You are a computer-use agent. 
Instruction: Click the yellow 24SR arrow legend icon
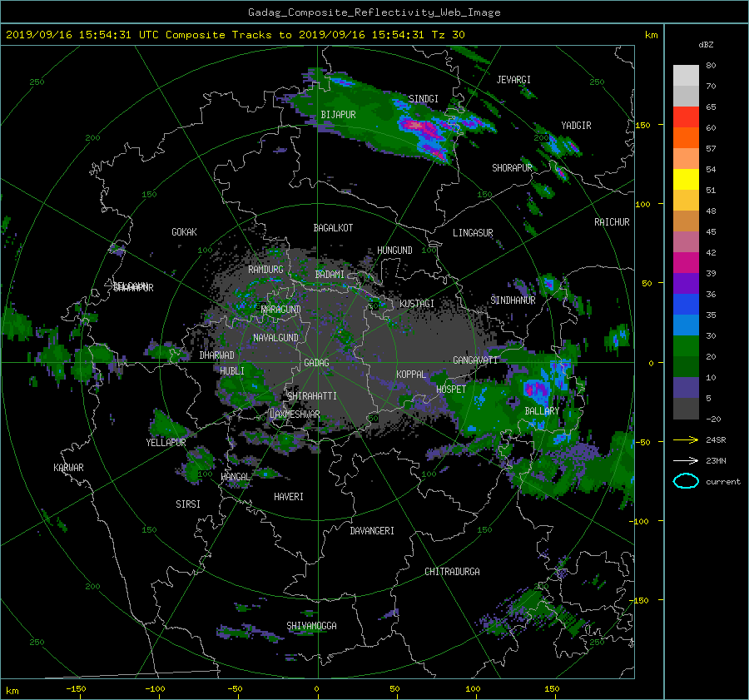point(686,439)
